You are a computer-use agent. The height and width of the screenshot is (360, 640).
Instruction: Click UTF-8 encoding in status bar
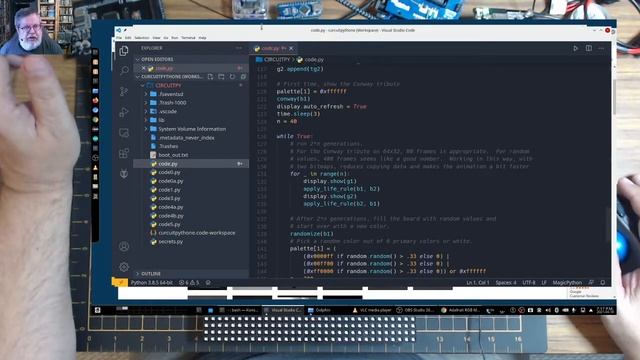pyautogui.click(x=529, y=282)
